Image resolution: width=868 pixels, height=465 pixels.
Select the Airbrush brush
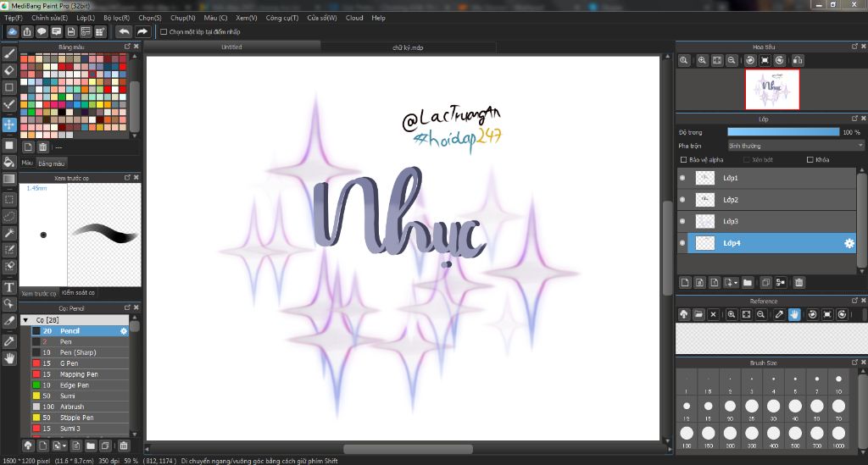tap(80, 407)
